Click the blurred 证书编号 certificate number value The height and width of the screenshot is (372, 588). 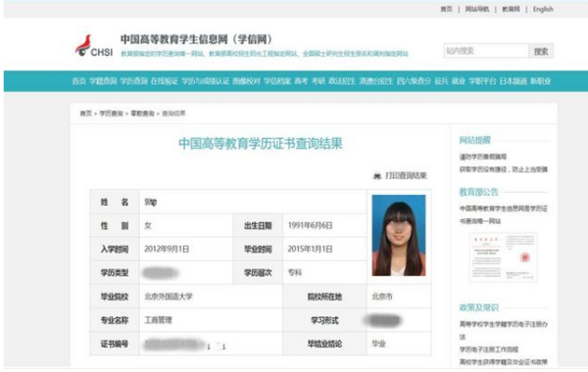184,345
